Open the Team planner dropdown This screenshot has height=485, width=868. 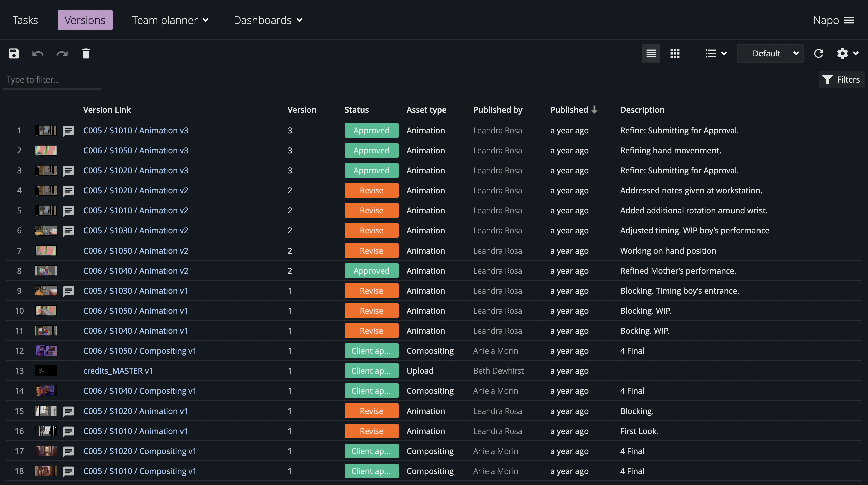(170, 20)
